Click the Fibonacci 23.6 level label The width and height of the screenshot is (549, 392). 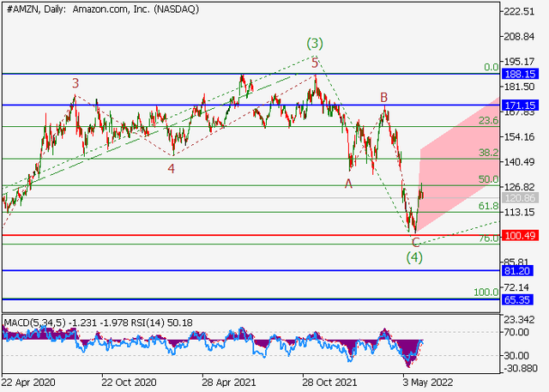click(x=488, y=121)
